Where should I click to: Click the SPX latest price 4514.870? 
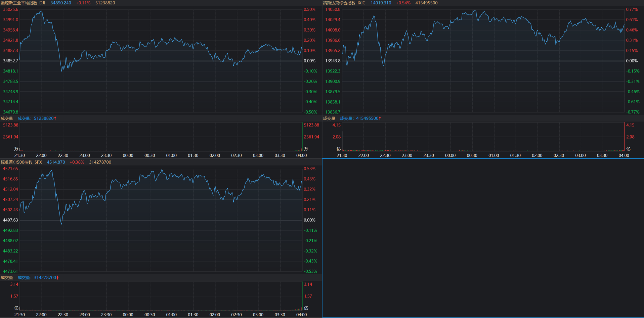56,162
